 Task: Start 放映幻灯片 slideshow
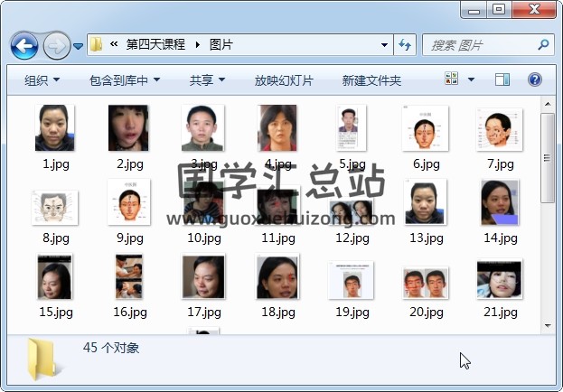pos(284,80)
